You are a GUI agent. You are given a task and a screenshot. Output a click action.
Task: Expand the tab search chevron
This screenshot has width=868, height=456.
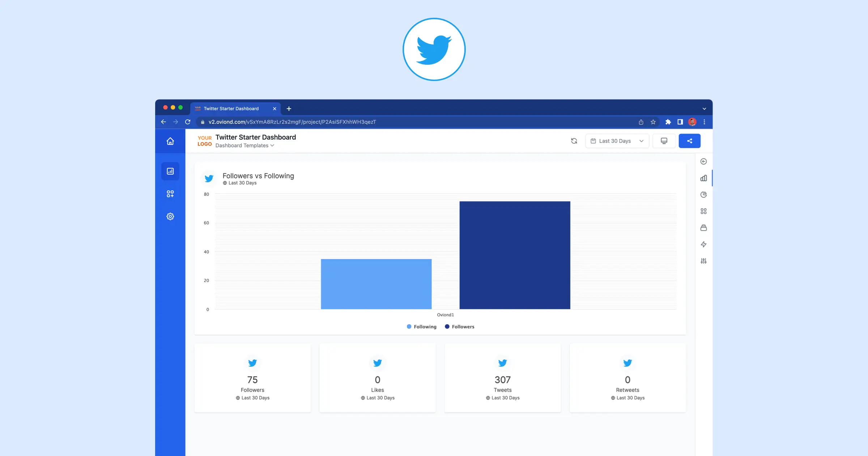[704, 109]
